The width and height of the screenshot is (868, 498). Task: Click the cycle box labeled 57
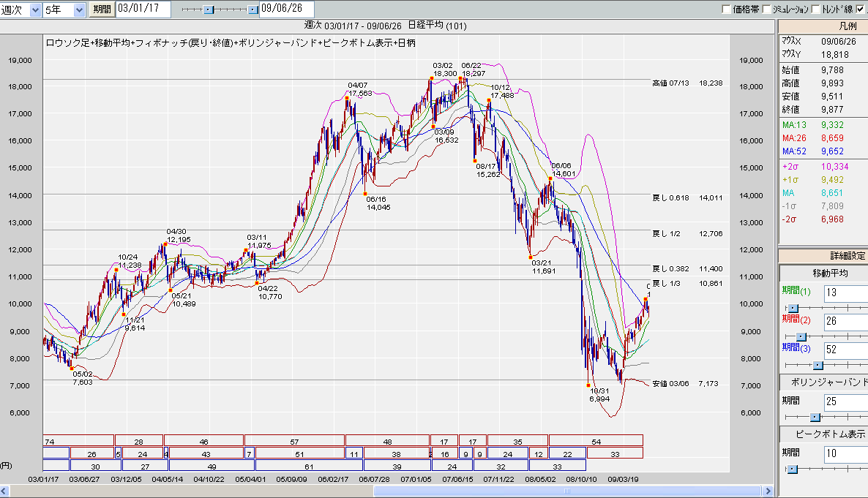pos(294,441)
